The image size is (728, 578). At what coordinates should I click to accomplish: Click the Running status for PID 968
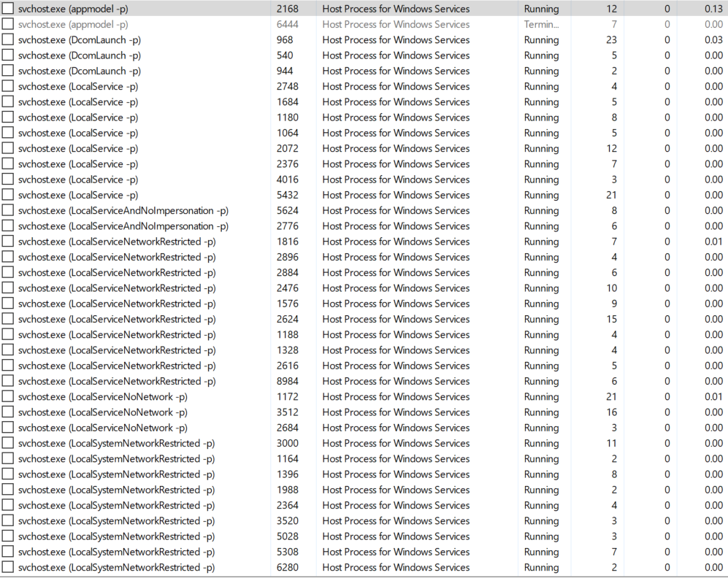click(541, 40)
